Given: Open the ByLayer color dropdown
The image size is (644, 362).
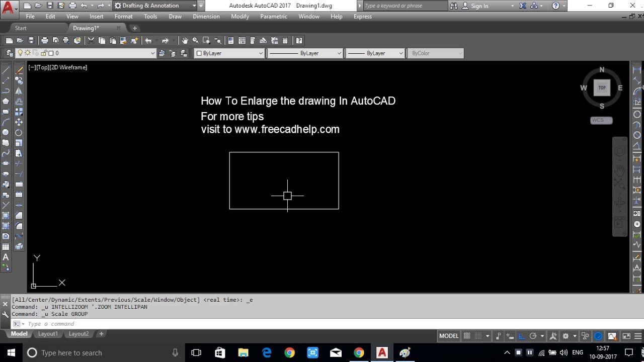Looking at the screenshot, I should 229,53.
